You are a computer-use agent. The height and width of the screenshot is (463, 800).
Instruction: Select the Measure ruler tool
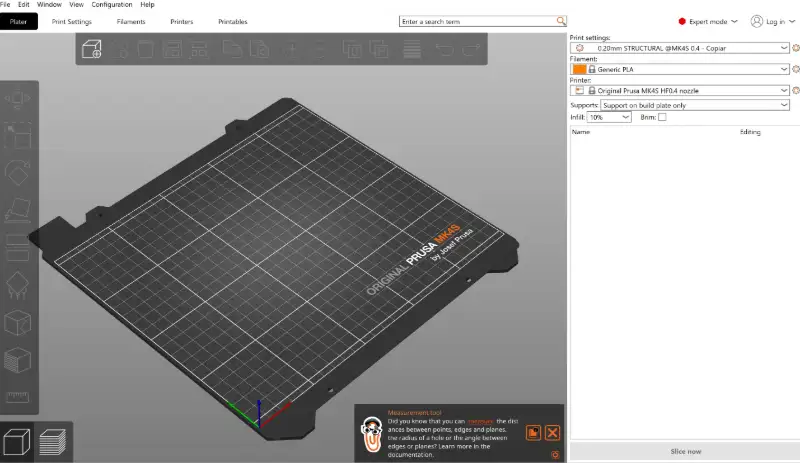17,397
